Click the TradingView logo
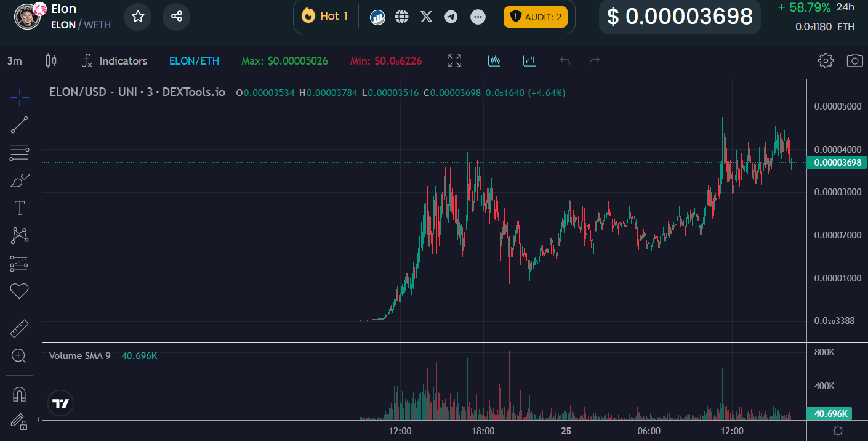The image size is (868, 441). coord(60,403)
